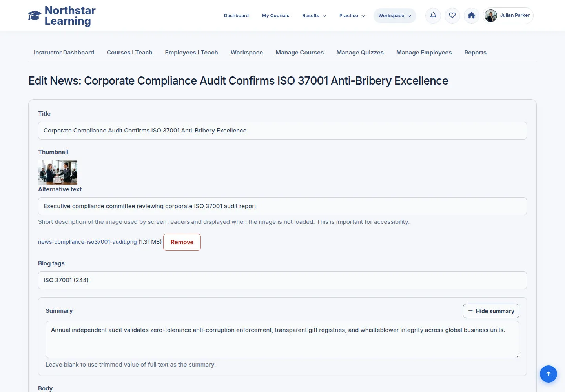Click Julian Parker profile avatar
This screenshot has width=565, height=392.
point(491,16)
